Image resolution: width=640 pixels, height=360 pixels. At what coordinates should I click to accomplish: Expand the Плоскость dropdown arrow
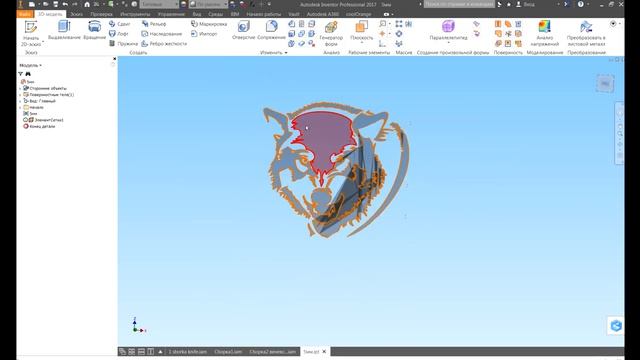coord(362,42)
